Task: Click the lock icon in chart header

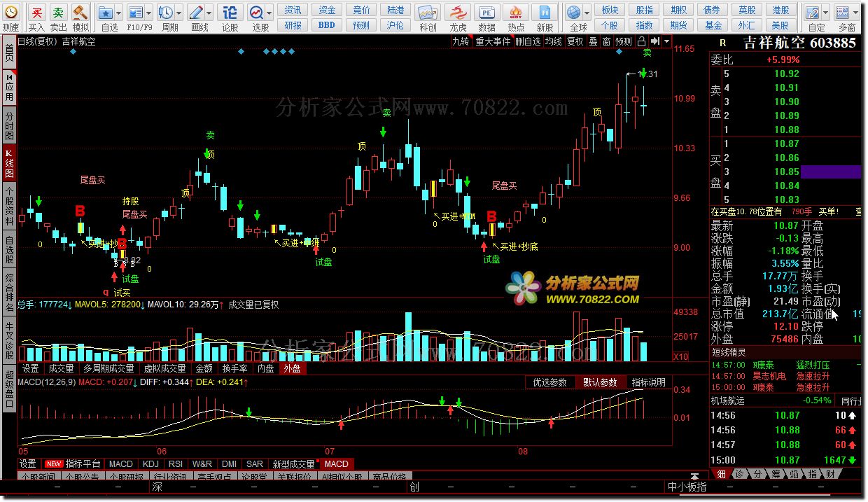Action: click(641, 41)
